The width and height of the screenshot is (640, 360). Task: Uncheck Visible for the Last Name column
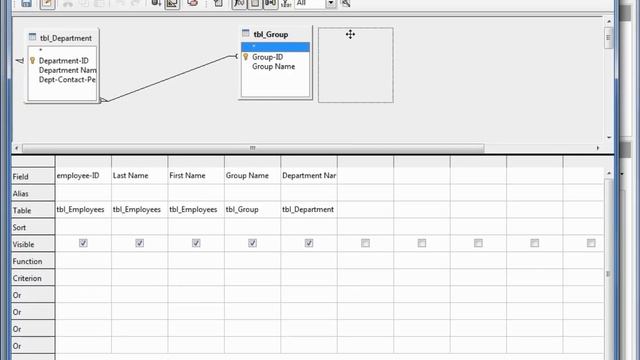coord(140,243)
